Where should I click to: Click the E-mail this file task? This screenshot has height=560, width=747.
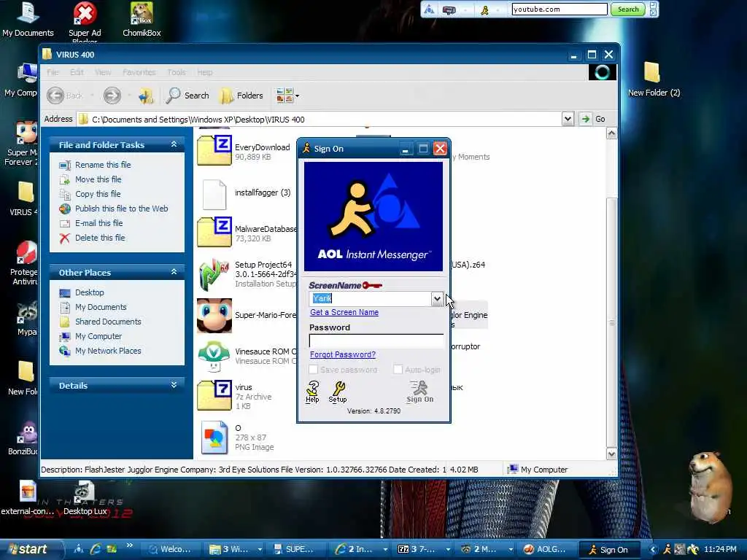click(99, 223)
